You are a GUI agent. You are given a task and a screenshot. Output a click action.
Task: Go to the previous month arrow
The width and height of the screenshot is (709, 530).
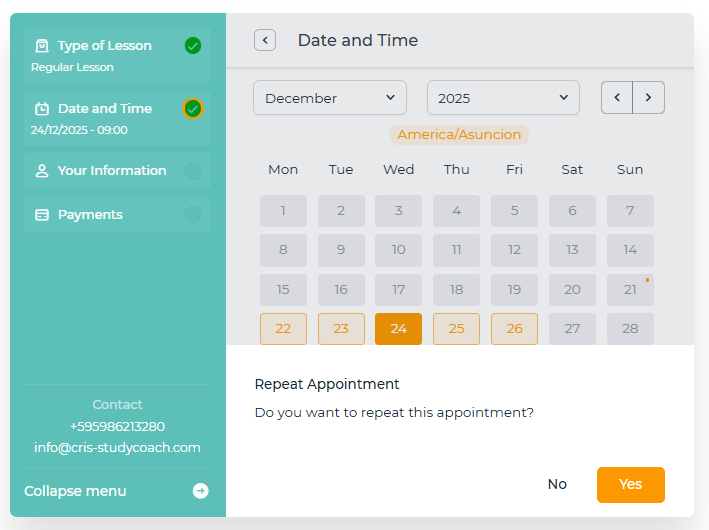[x=617, y=98]
